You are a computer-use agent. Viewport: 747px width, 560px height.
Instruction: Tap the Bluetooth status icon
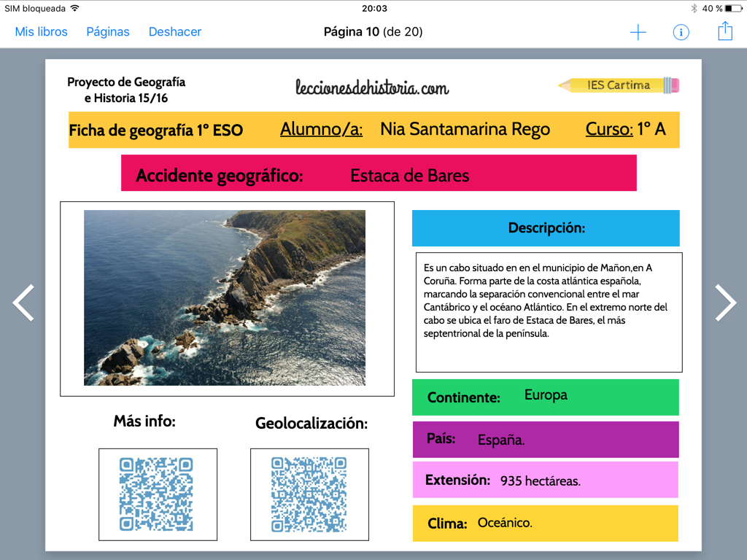(694, 9)
